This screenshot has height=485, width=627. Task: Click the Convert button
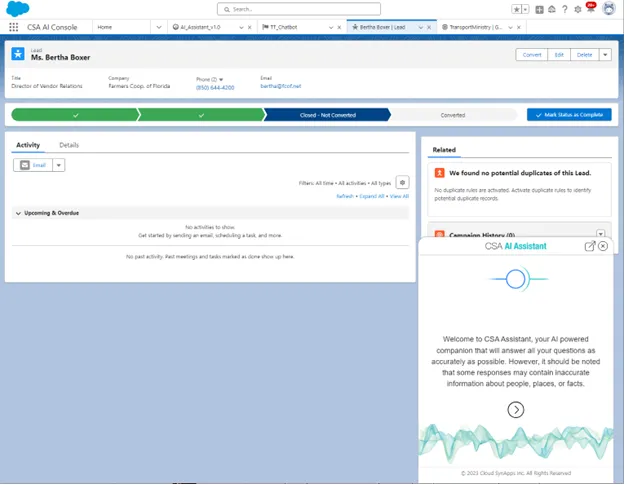tap(534, 55)
